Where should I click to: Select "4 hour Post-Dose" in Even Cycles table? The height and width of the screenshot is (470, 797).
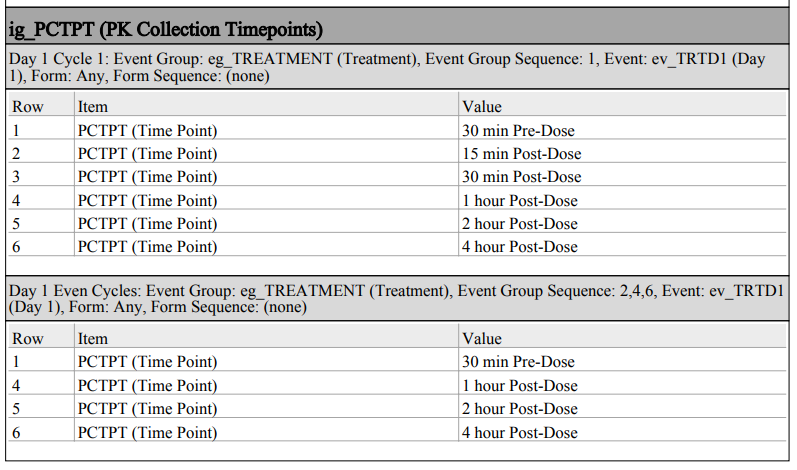tap(520, 432)
